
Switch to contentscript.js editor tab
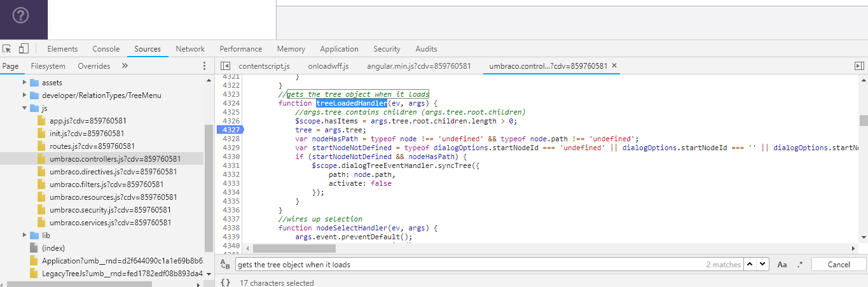pyautogui.click(x=264, y=66)
